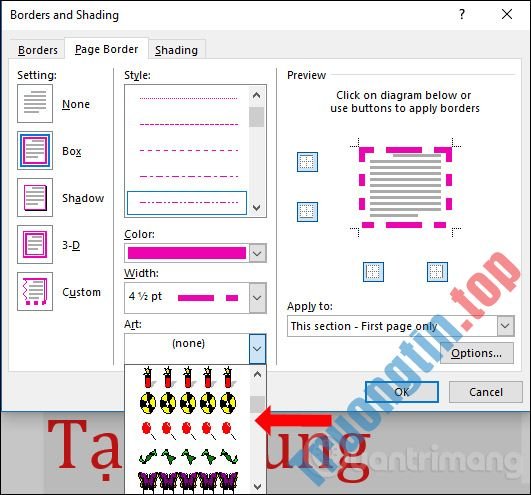Choose the firecracker art border

coord(188,377)
